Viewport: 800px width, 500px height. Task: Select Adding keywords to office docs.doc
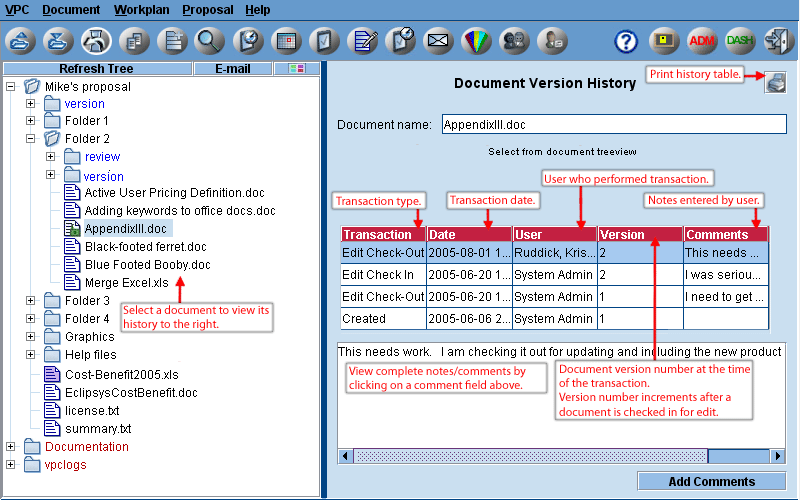coord(180,211)
